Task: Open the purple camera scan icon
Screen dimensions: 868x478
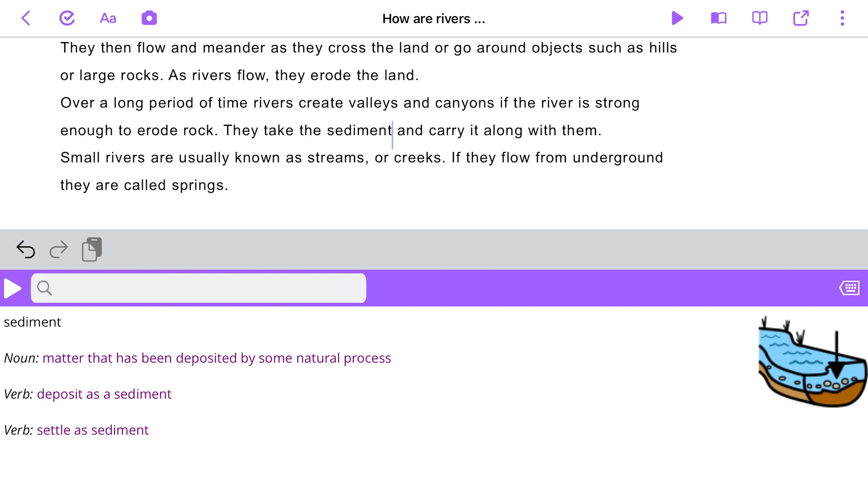Action: pos(149,18)
